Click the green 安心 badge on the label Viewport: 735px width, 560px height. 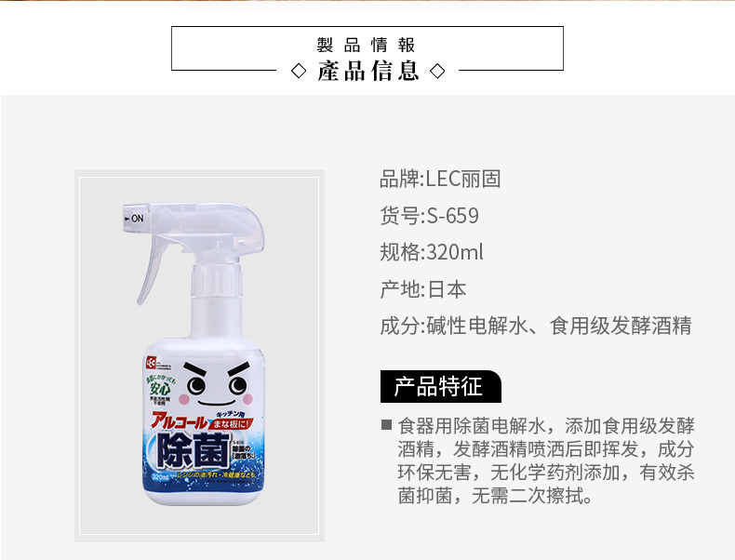160,388
